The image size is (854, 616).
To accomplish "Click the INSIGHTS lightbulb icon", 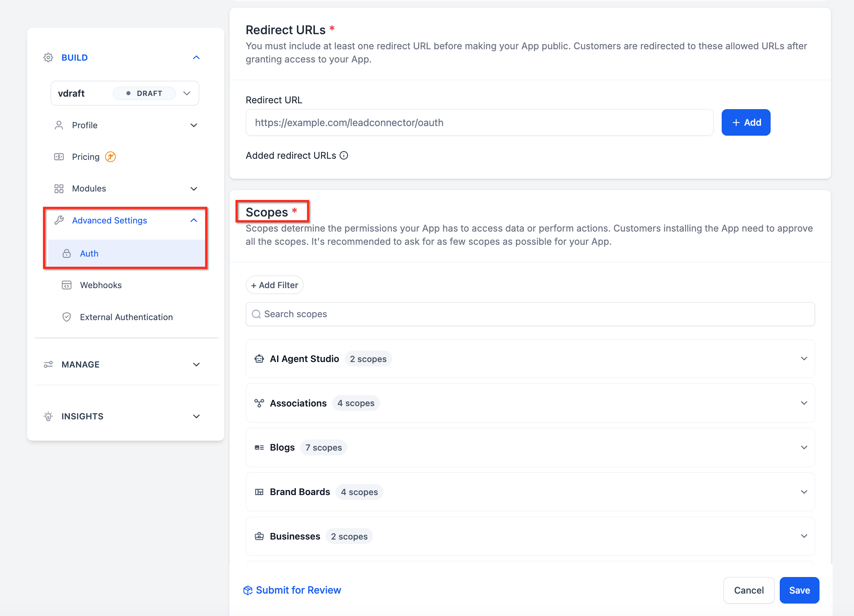I will [x=48, y=416].
